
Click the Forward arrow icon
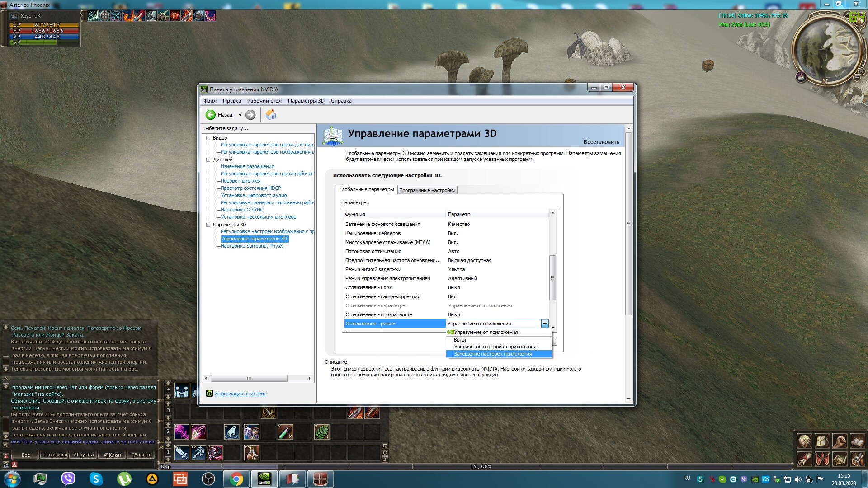coord(250,115)
